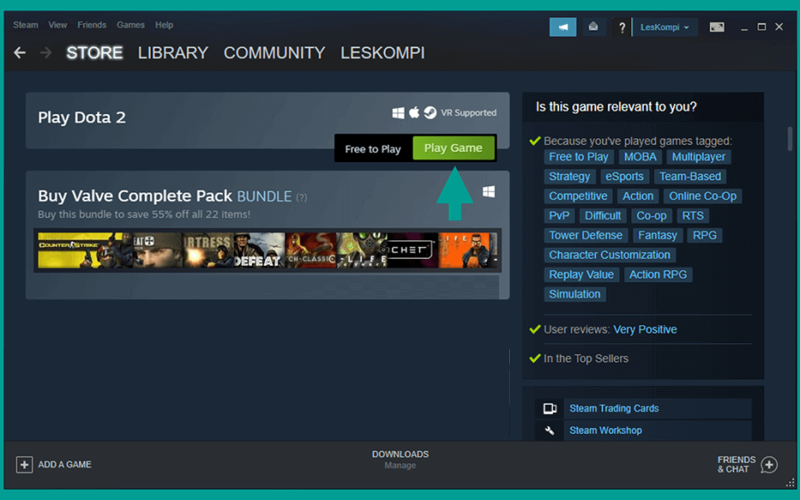Open the Games menu

[131, 25]
